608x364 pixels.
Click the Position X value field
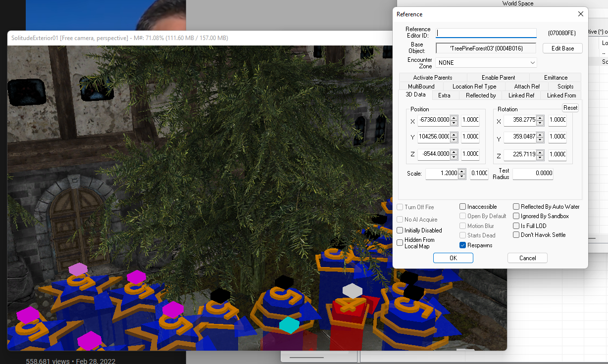(434, 120)
